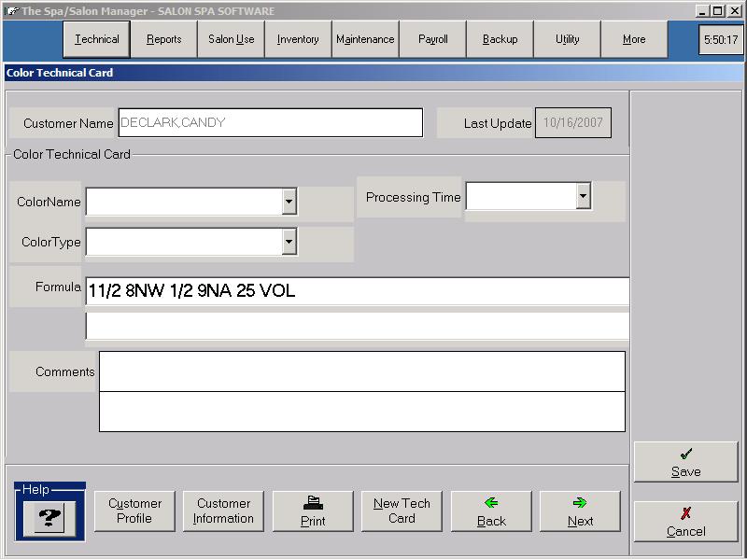Expand the ColorName dropdown list
Viewport: 747px width, 560px height.
click(289, 202)
